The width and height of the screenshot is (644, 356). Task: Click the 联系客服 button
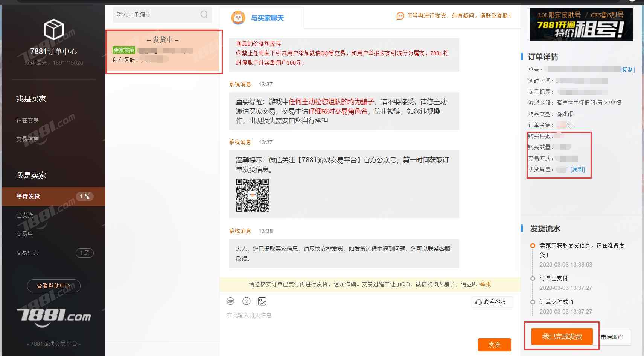pyautogui.click(x=492, y=302)
